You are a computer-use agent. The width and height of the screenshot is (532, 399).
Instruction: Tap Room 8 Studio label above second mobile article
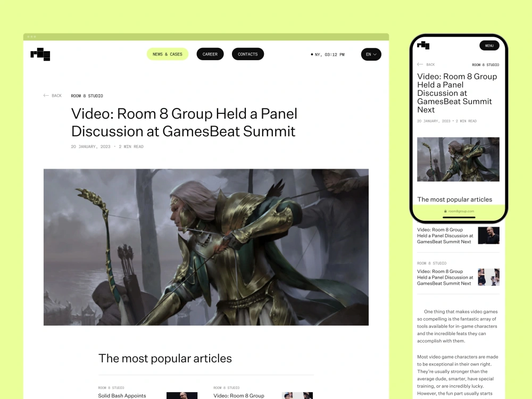pyautogui.click(x=431, y=263)
